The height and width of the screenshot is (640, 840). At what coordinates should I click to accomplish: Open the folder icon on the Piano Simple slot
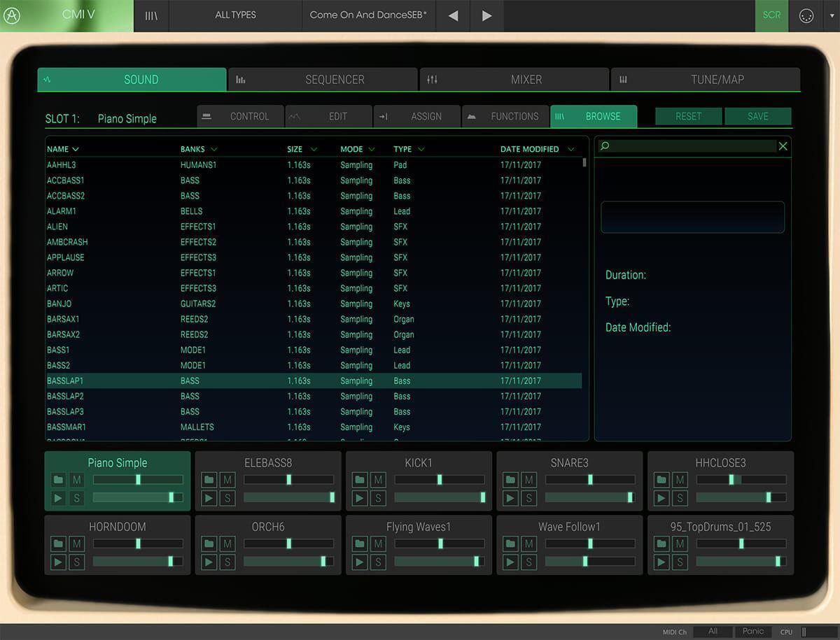pyautogui.click(x=58, y=480)
